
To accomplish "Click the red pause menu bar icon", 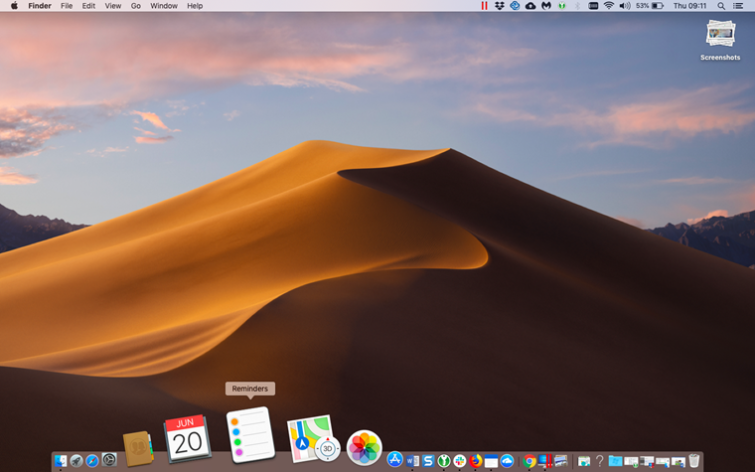I will 484,6.
